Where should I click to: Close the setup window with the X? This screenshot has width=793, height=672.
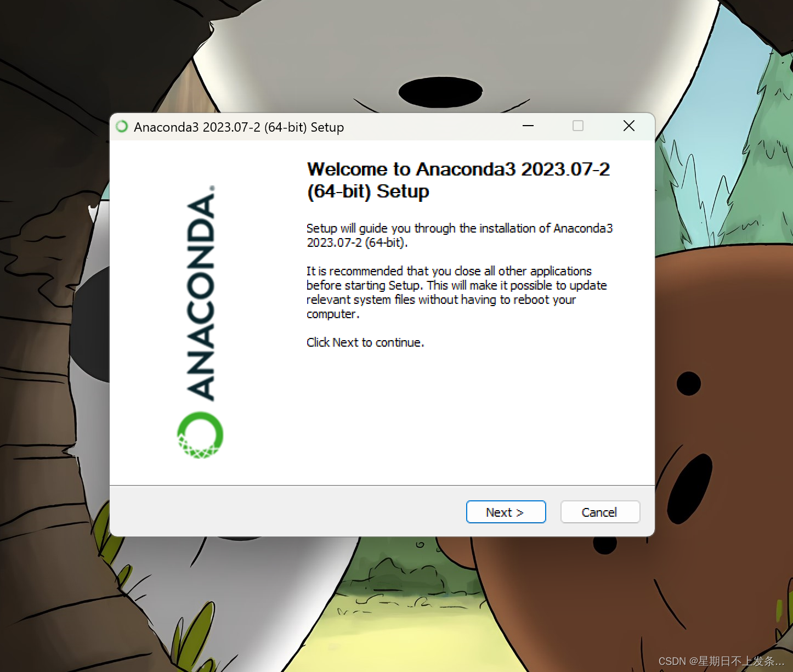[x=629, y=126]
